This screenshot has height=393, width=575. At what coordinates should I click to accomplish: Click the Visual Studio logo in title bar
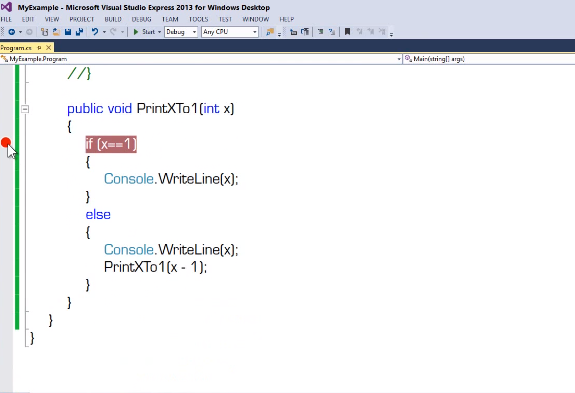[6, 7]
